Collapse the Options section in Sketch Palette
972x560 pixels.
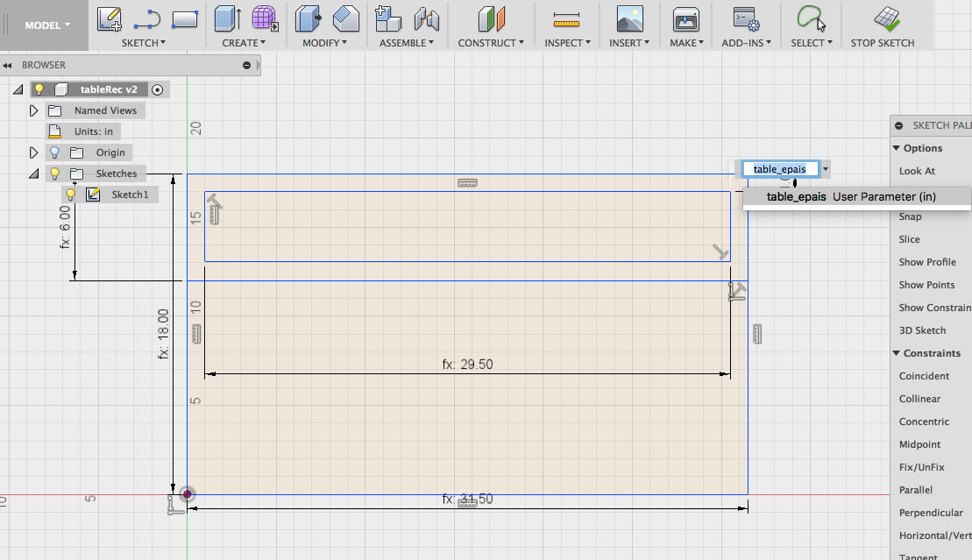897,148
